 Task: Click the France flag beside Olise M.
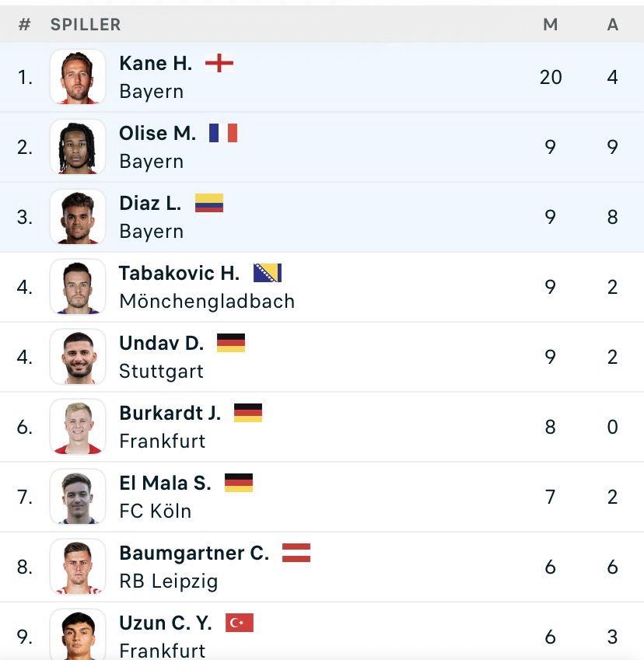point(223,133)
